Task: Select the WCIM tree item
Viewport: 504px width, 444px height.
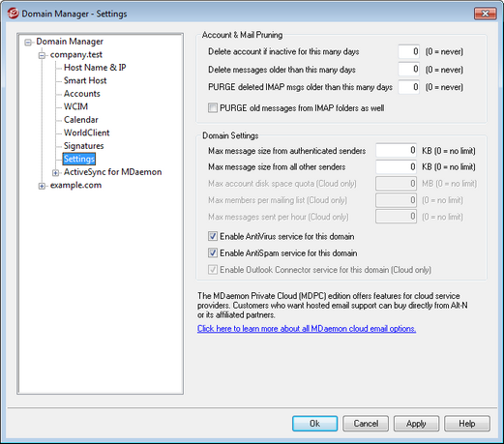Action: (x=75, y=106)
